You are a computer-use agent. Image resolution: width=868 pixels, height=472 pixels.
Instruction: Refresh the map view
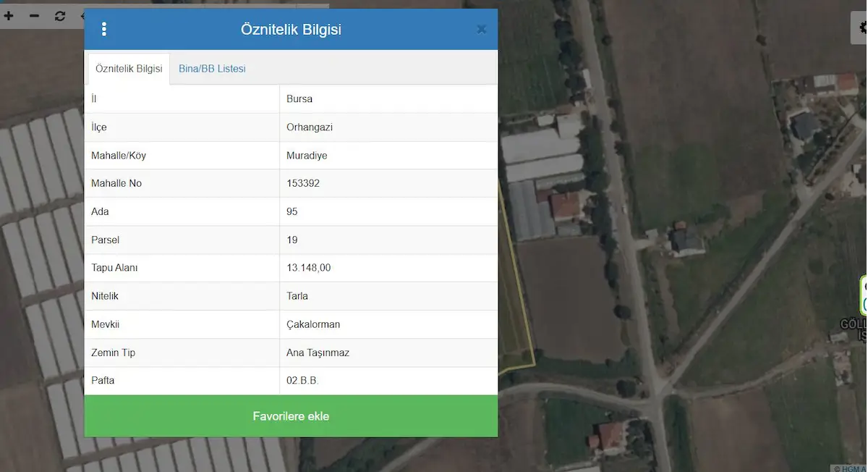[60, 15]
